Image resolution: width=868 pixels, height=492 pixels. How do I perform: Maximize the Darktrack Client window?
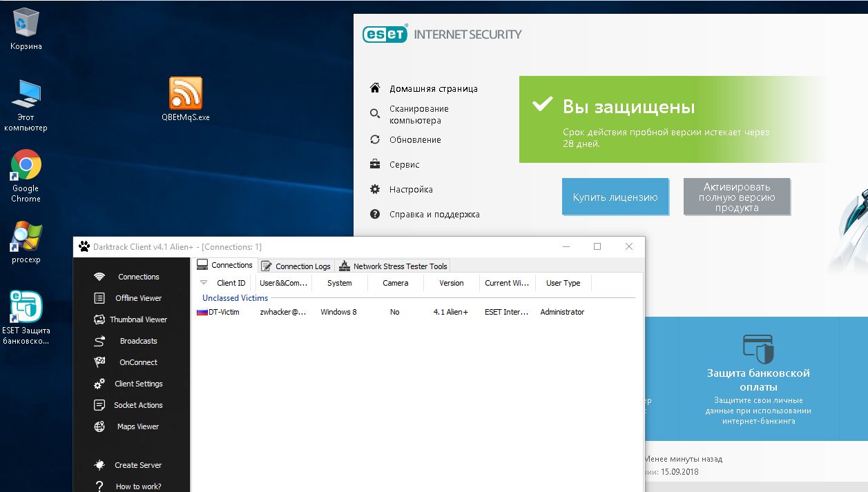[x=597, y=246]
